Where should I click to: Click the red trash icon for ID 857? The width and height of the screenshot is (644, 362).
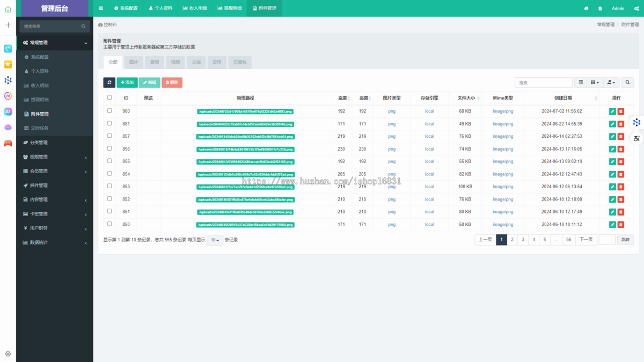click(621, 137)
